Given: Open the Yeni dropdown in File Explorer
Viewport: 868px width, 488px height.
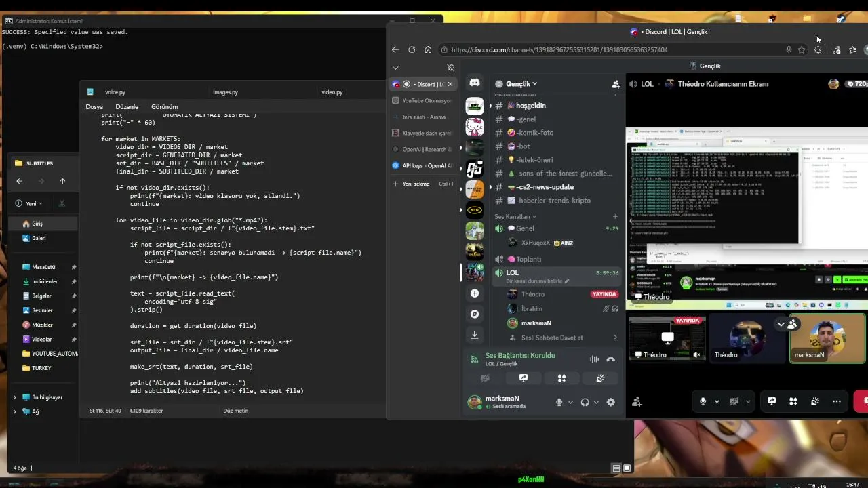Looking at the screenshot, I should [29, 203].
